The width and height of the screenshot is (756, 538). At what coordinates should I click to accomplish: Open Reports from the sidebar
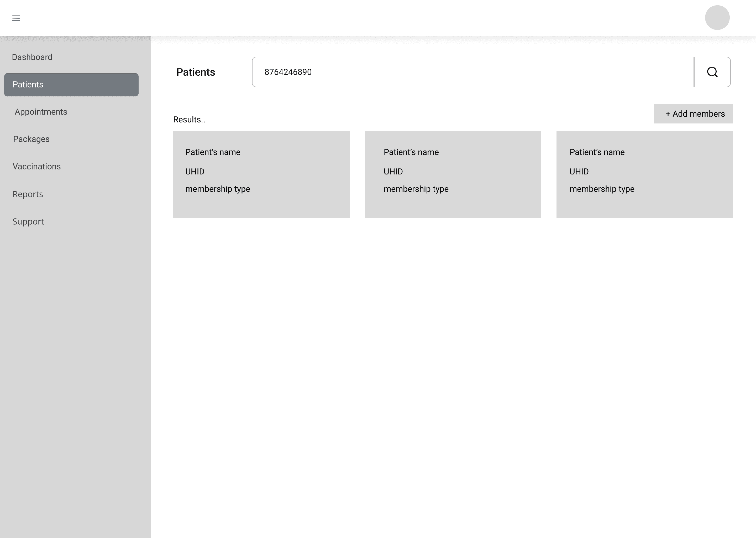[28, 194]
